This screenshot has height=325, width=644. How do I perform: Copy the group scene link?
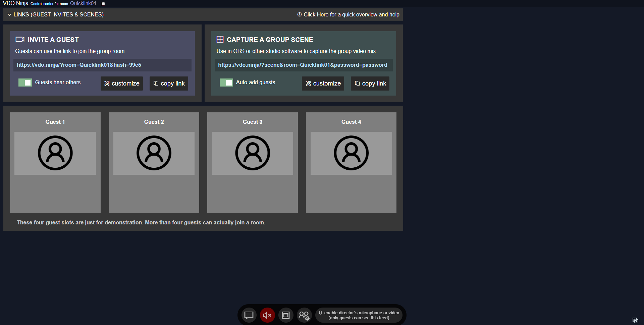point(370,84)
